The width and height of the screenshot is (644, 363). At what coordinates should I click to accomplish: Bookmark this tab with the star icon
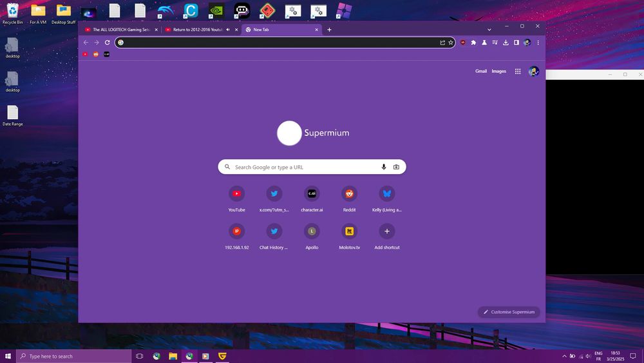point(451,43)
